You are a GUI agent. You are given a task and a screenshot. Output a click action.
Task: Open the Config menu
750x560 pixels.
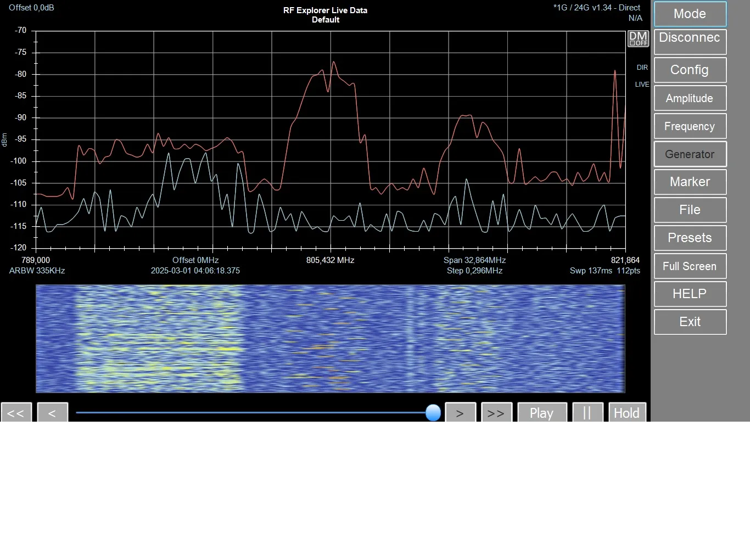click(x=690, y=70)
